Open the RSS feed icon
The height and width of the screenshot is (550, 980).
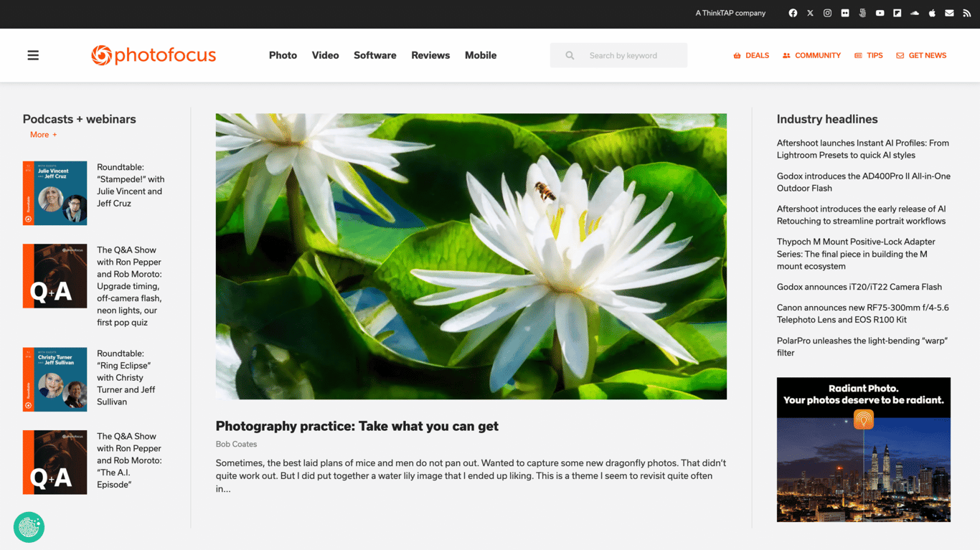tap(966, 12)
